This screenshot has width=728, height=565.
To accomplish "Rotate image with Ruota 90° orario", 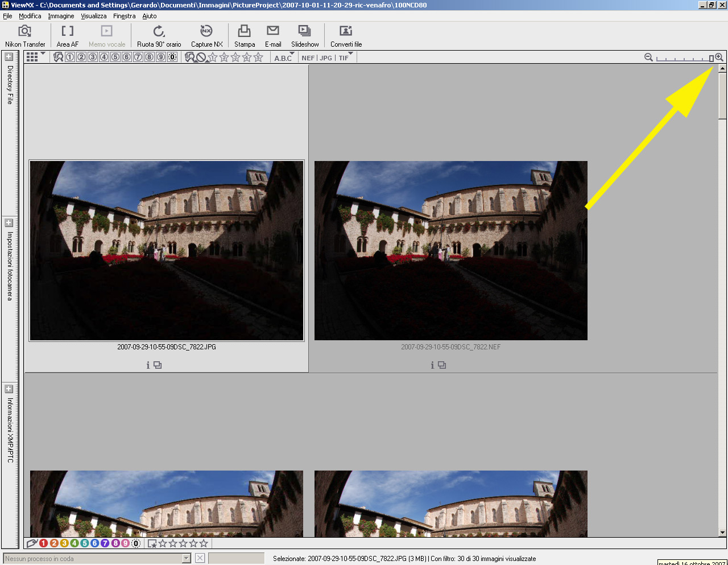I will 159,36.
